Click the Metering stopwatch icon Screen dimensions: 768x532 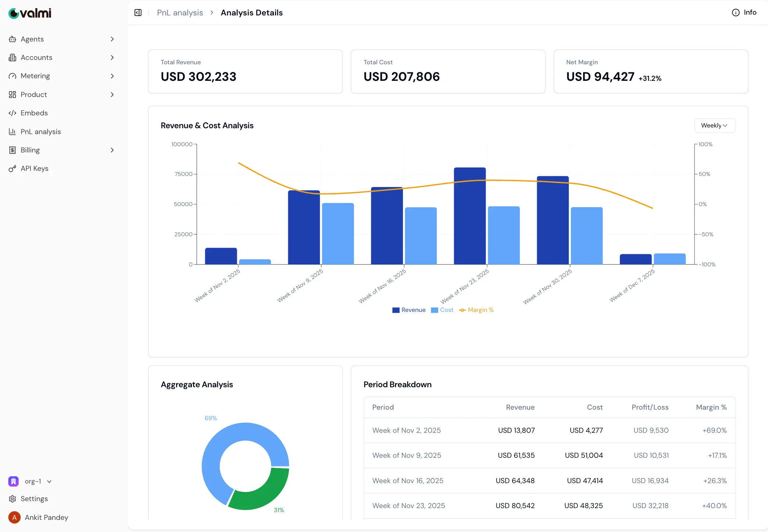[x=13, y=76]
